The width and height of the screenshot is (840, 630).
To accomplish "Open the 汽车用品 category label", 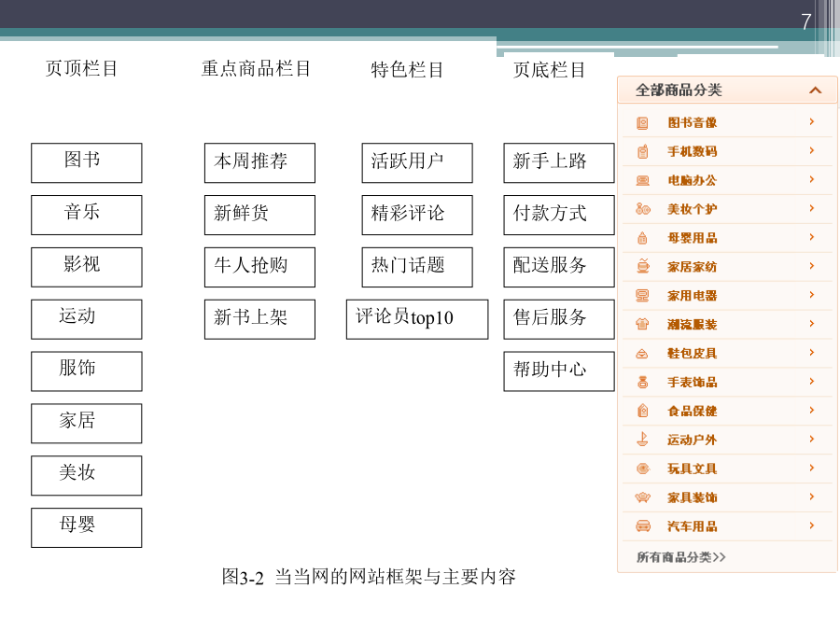I will point(693,526).
